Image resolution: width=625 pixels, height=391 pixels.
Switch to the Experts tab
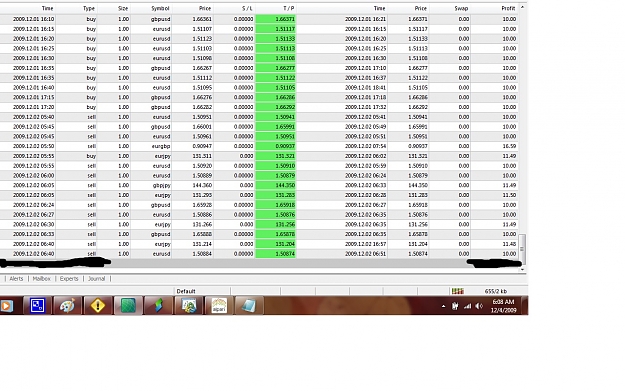pyautogui.click(x=69, y=279)
